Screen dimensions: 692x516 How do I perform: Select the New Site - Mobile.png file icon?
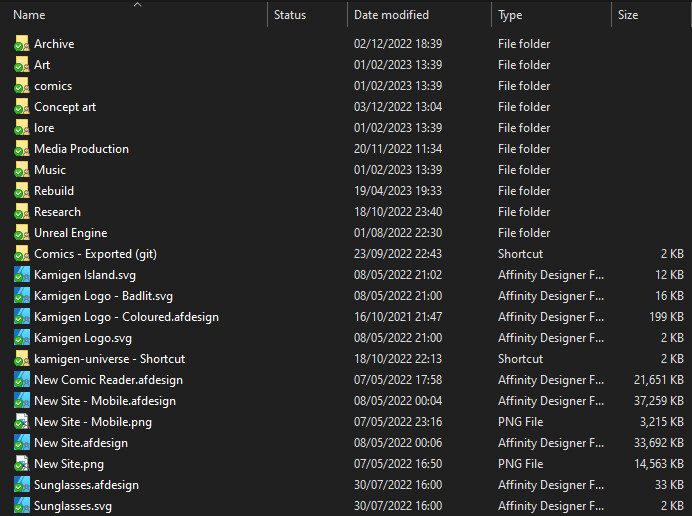(x=22, y=422)
